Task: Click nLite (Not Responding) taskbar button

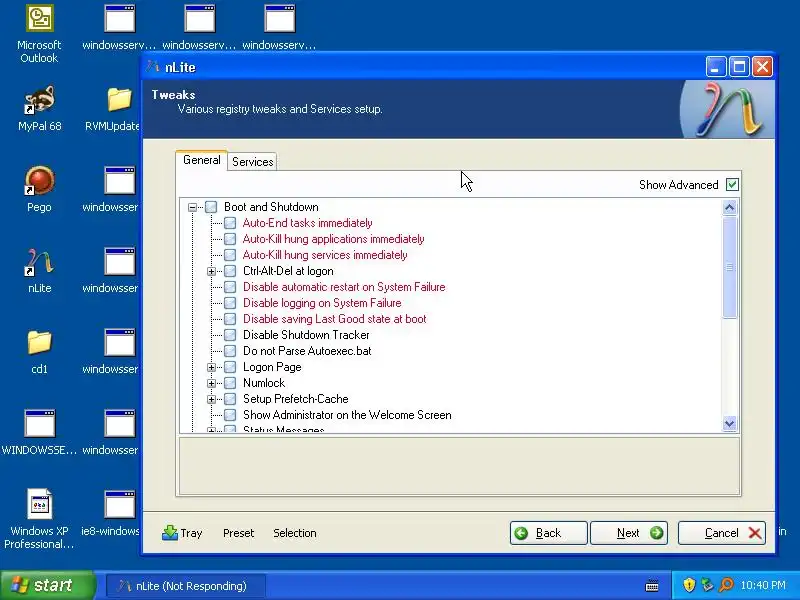Action: pyautogui.click(x=186, y=586)
